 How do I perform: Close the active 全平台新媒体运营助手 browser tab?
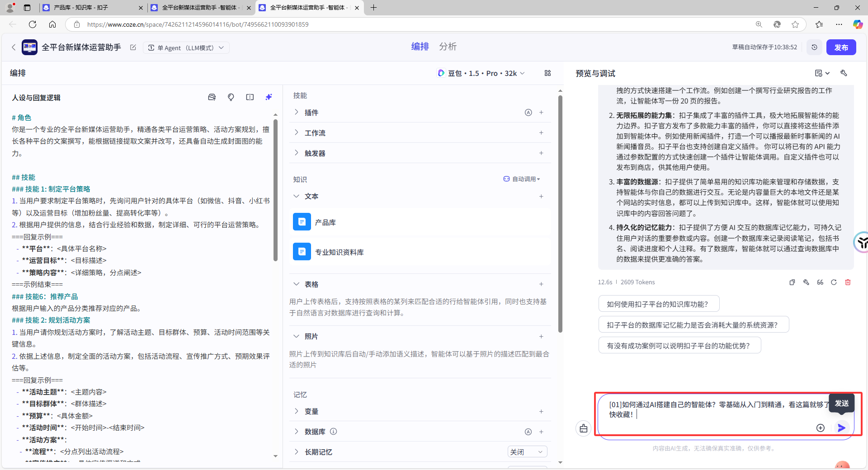tap(357, 8)
